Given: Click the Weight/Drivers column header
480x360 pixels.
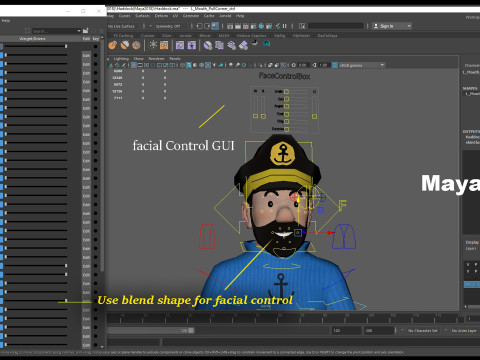Looking at the screenshot, I should (x=32, y=39).
